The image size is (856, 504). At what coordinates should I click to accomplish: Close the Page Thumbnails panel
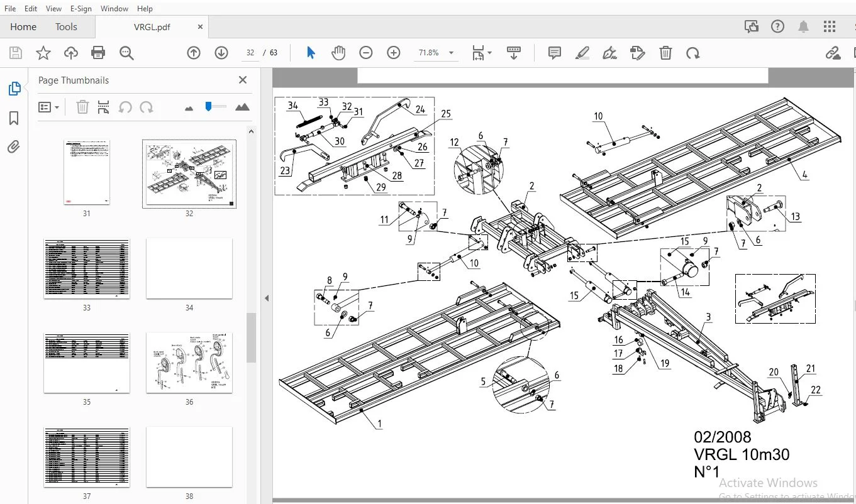243,80
